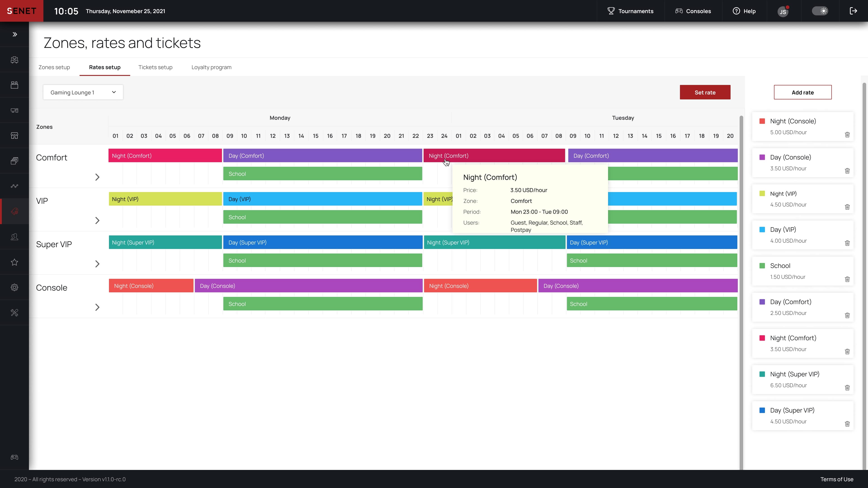
Task: Expand the Console zone row details
Action: 97,307
